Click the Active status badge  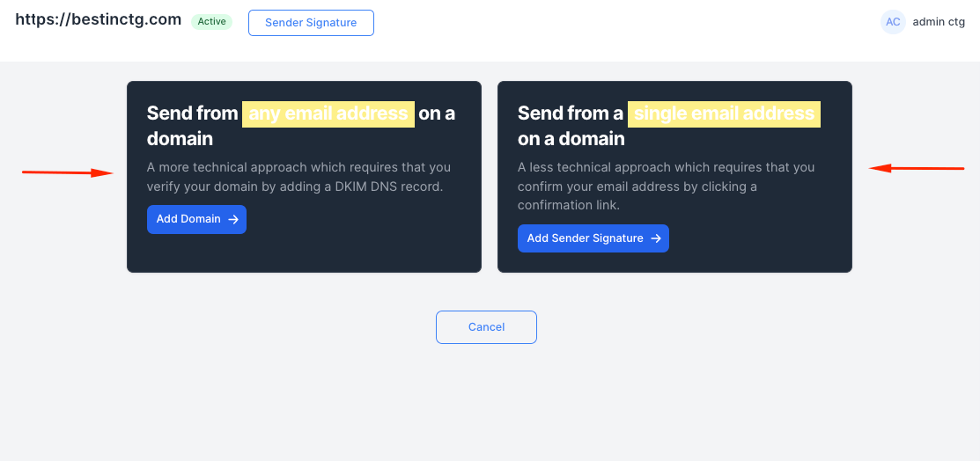pyautogui.click(x=211, y=22)
